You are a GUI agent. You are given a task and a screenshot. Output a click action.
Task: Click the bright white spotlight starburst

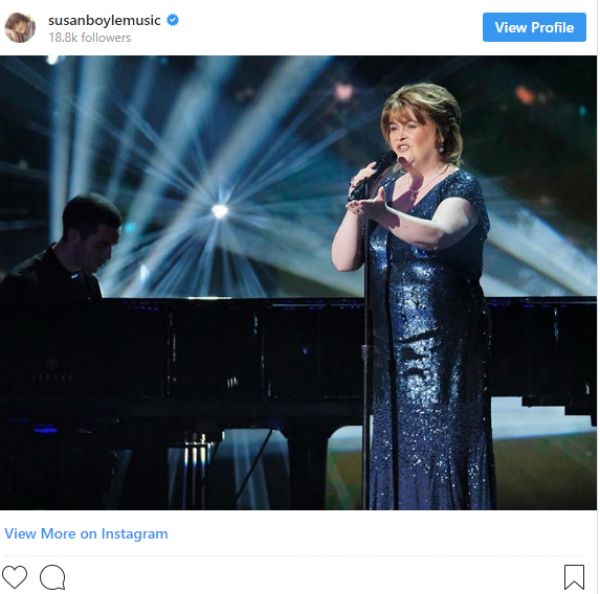pyautogui.click(x=219, y=211)
